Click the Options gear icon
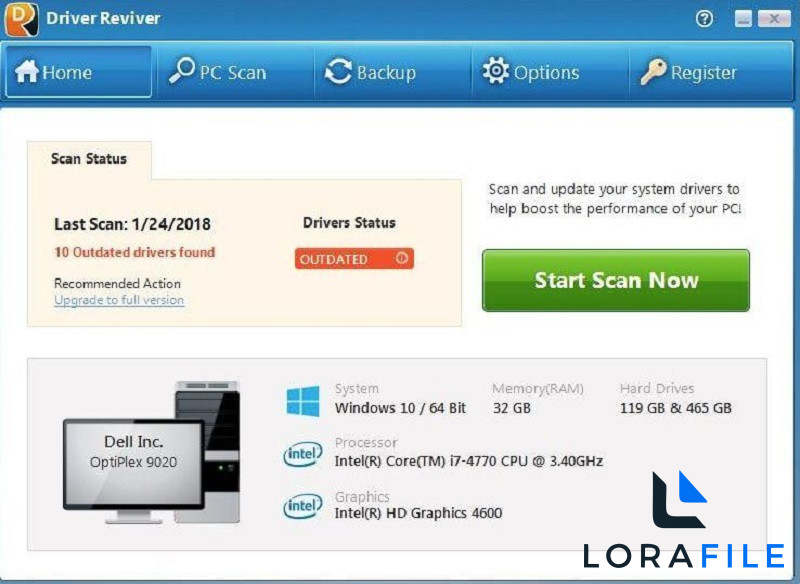Image resolution: width=800 pixels, height=584 pixels. (x=495, y=70)
